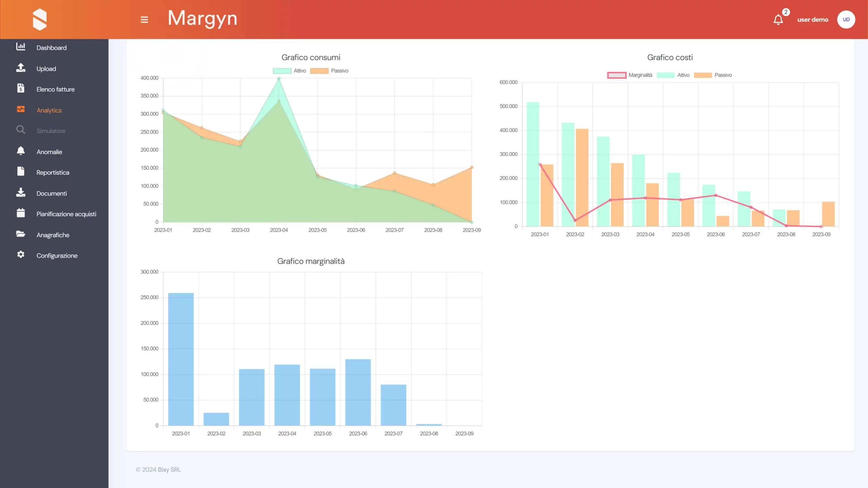Open the Reportistica menu item
This screenshot has width=868, height=488.
tap(53, 172)
